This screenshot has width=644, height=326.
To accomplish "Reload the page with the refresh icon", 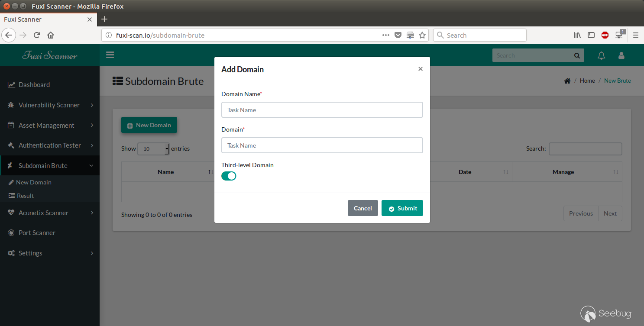I will 37,35.
